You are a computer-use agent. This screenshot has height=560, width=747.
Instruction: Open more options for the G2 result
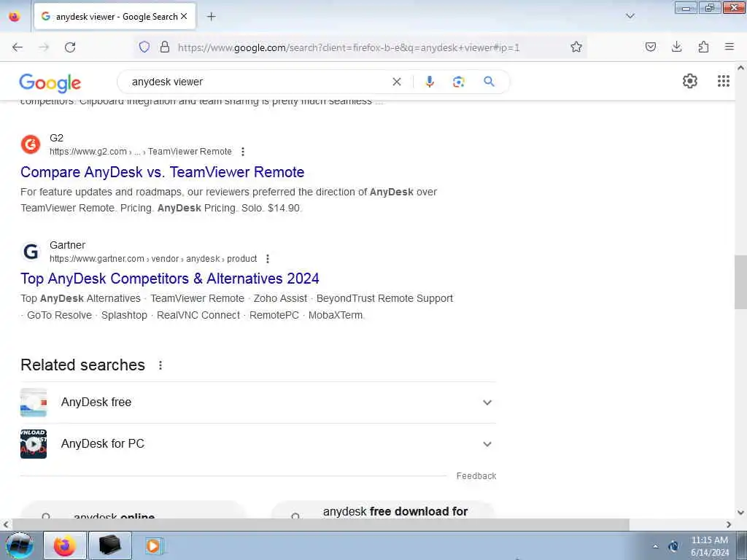(x=243, y=152)
